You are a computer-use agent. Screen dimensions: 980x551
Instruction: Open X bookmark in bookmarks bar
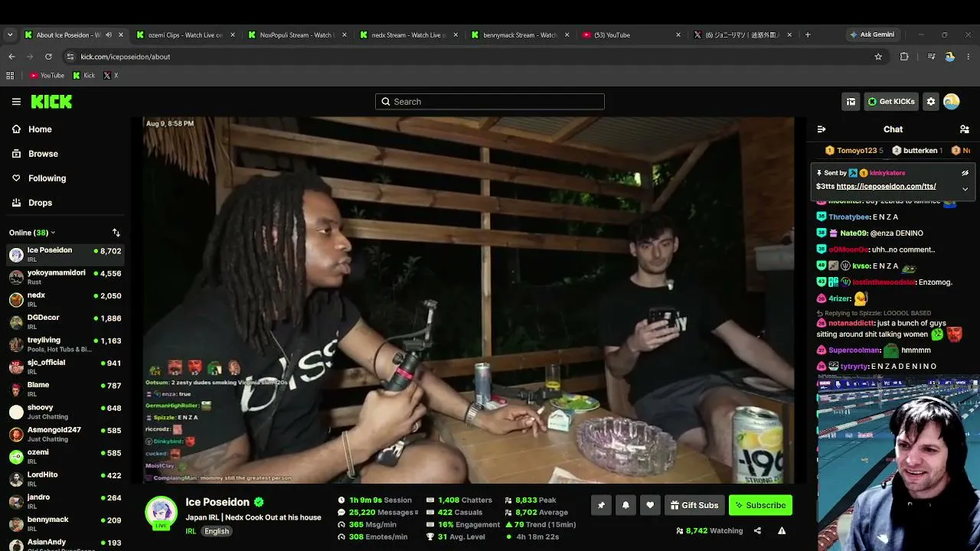tap(110, 75)
